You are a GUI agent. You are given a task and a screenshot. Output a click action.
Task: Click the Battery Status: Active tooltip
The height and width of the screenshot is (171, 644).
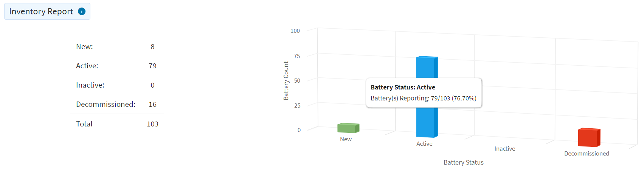(424, 93)
